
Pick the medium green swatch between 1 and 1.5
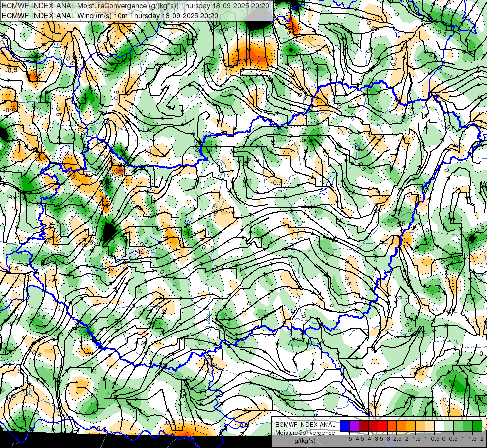468,426
